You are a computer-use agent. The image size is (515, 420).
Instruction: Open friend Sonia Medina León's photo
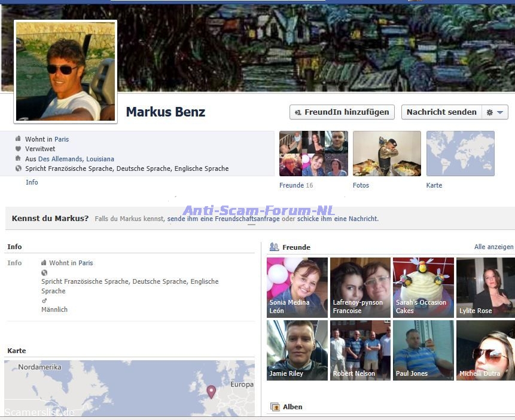click(x=297, y=287)
